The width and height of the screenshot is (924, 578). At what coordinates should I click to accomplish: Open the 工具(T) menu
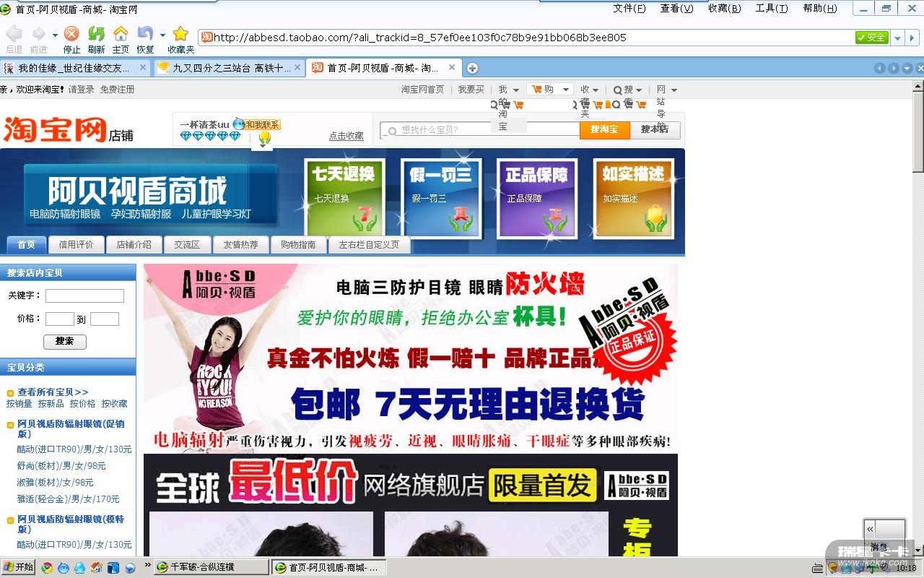click(772, 9)
